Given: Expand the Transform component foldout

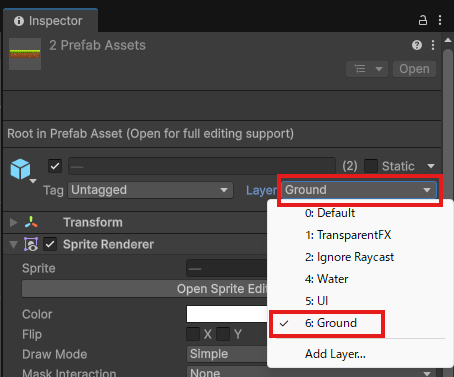Looking at the screenshot, I should click(14, 222).
